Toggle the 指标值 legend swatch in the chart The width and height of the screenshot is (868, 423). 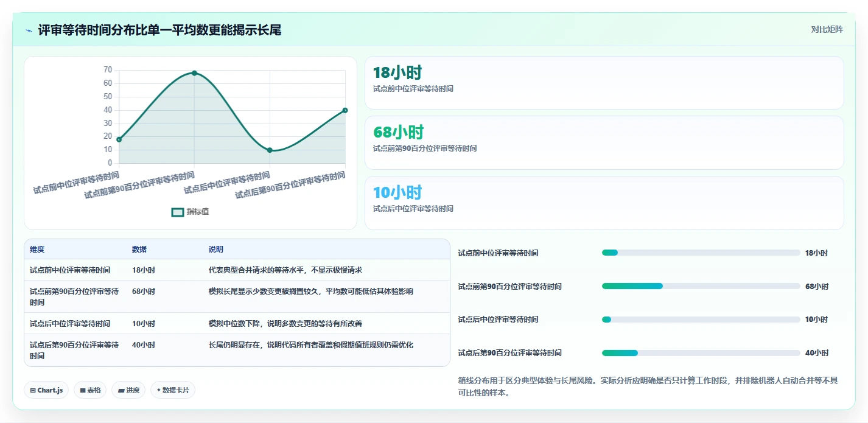(178, 212)
